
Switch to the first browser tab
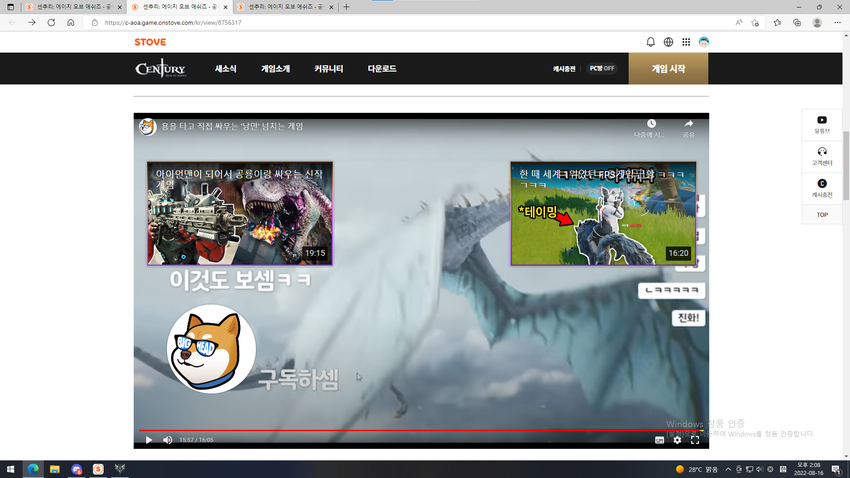pyautogui.click(x=74, y=7)
